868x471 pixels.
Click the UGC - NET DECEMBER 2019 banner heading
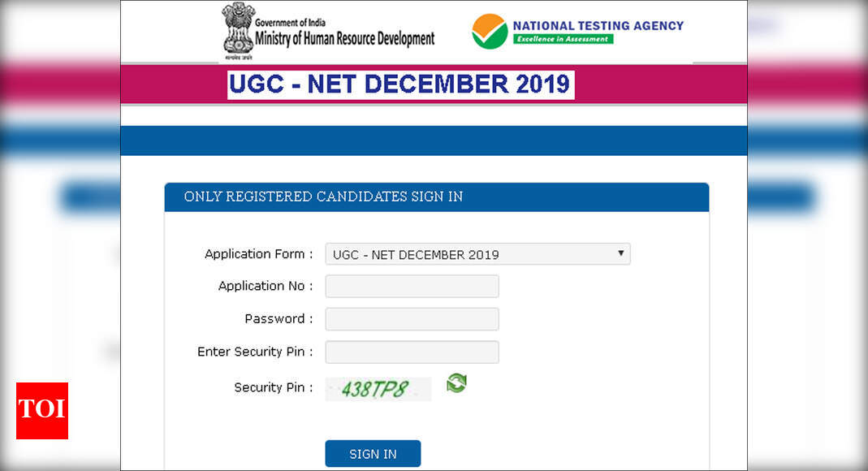(400, 84)
